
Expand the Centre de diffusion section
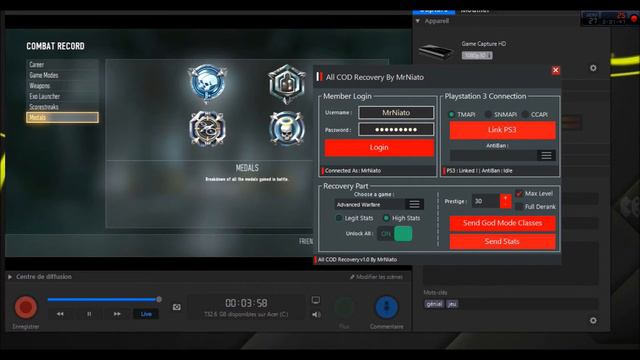click(x=10, y=277)
